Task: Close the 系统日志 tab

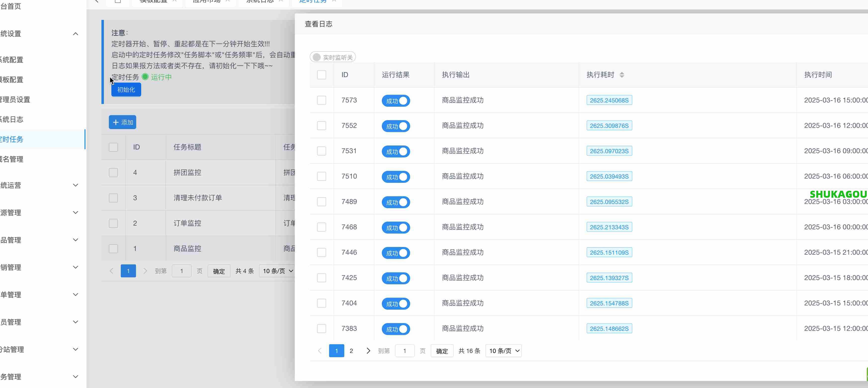Action: pyautogui.click(x=281, y=1)
